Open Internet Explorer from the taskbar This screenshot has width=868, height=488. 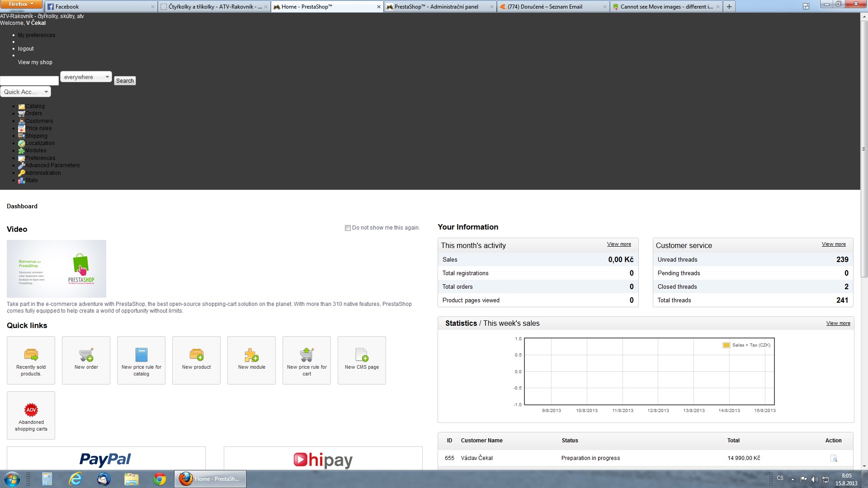click(x=75, y=479)
